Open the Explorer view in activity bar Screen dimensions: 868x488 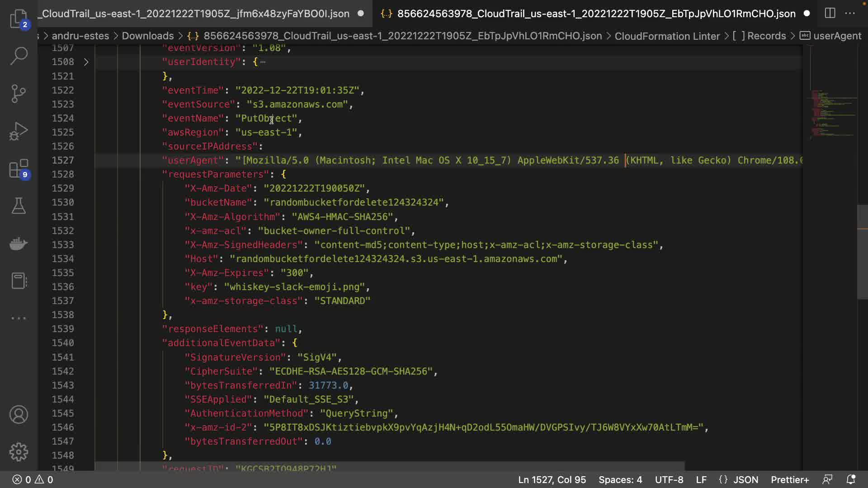pyautogui.click(x=19, y=18)
